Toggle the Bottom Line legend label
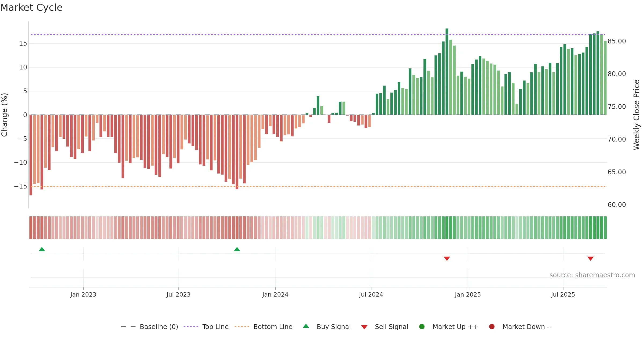644x362 pixels. point(273,327)
